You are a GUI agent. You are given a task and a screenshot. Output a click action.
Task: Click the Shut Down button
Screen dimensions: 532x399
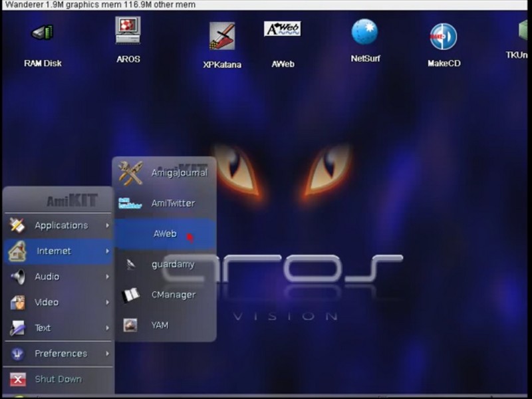pyautogui.click(x=58, y=379)
